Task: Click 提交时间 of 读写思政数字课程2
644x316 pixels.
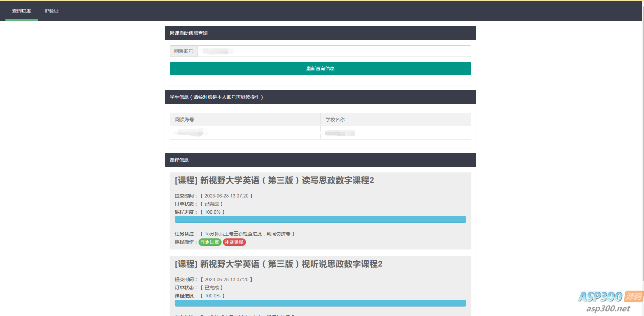Action: [x=214, y=196]
